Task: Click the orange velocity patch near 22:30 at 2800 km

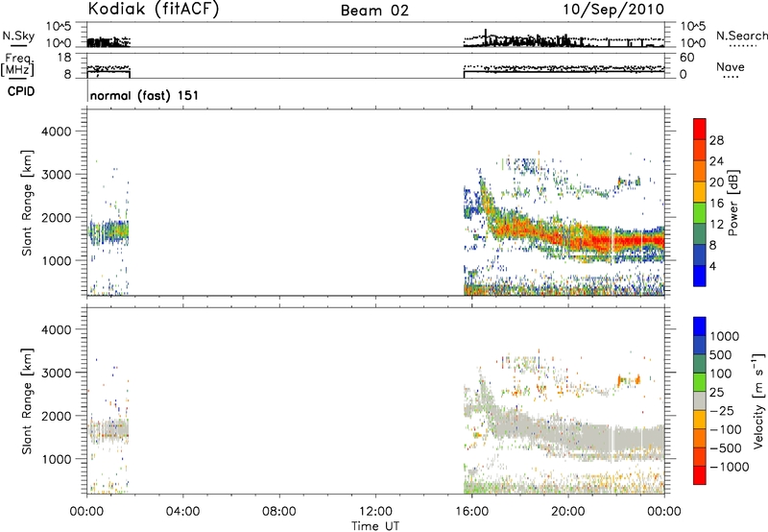Action: click(x=629, y=379)
